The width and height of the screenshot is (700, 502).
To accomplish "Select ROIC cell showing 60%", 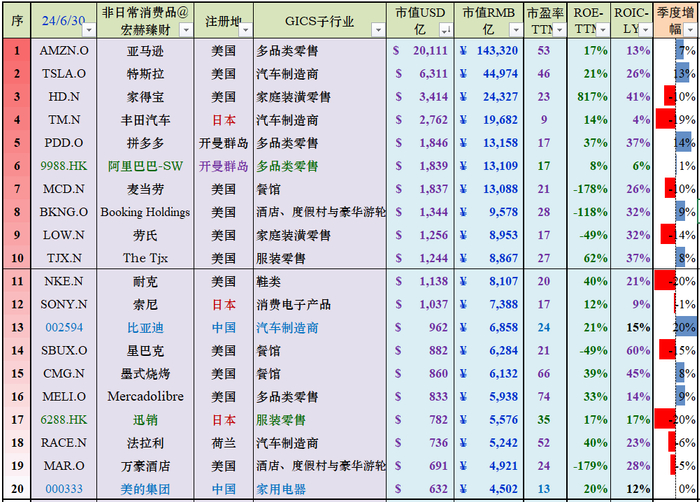I will click(x=632, y=350).
